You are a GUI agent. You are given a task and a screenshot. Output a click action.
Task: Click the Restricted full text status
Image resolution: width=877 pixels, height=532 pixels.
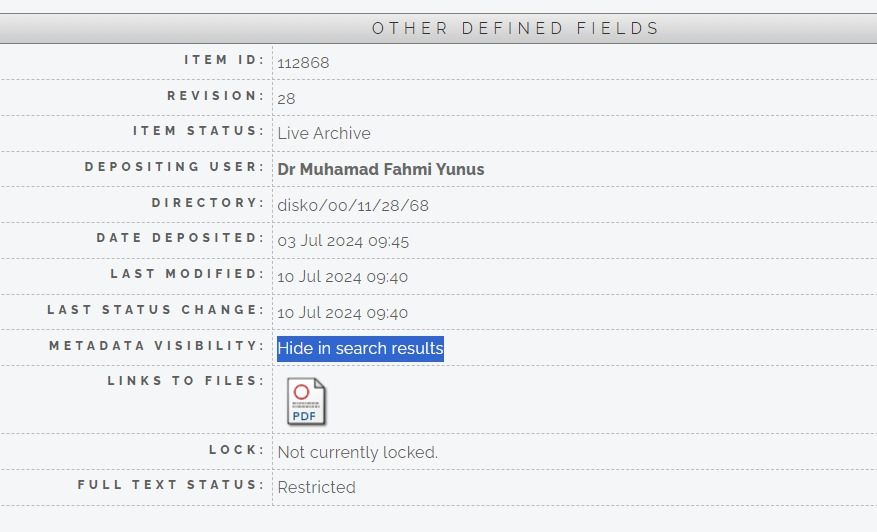[x=317, y=487]
